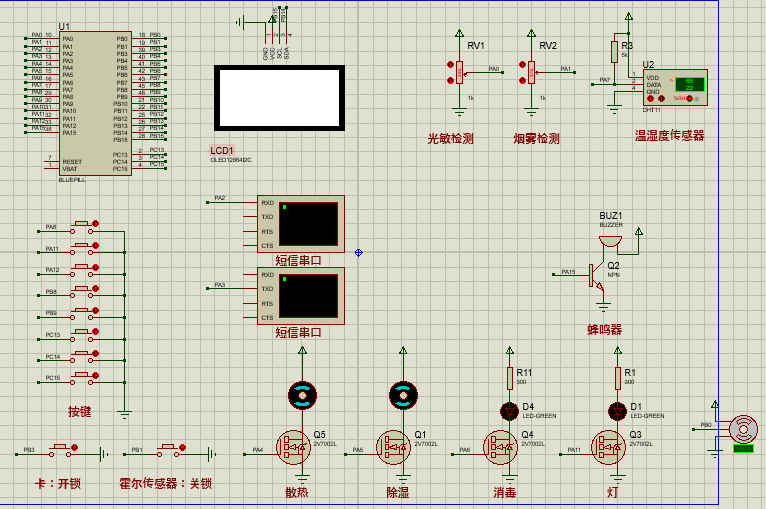Select the U1 BLUEPILL microcontroller chip
Screen dimensions: 766x509
click(x=95, y=104)
